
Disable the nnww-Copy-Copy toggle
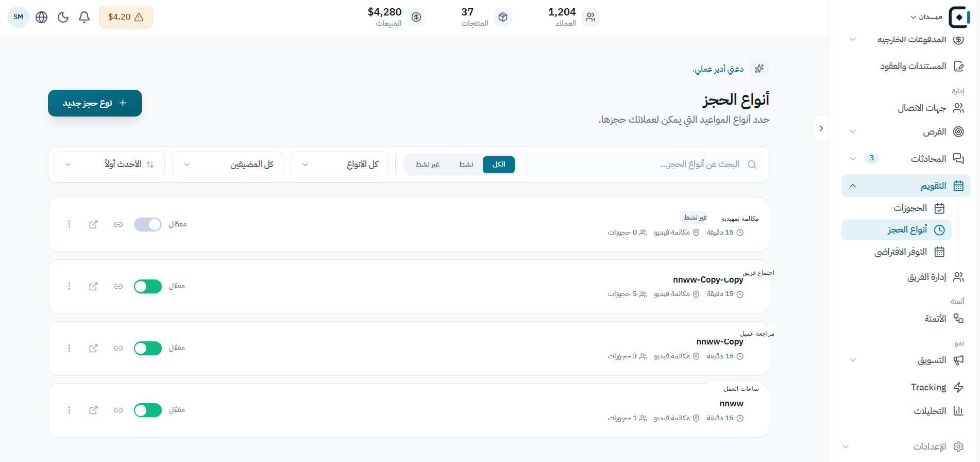tap(148, 286)
